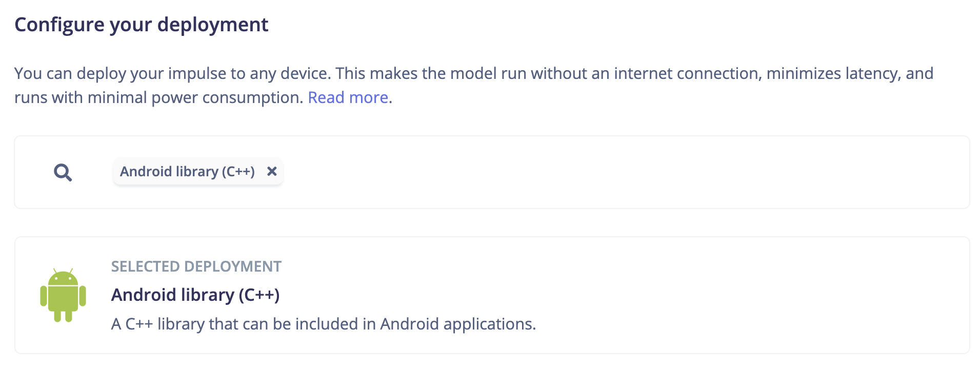Click the green Android robot icon
The height and width of the screenshot is (370, 980).
click(x=63, y=297)
